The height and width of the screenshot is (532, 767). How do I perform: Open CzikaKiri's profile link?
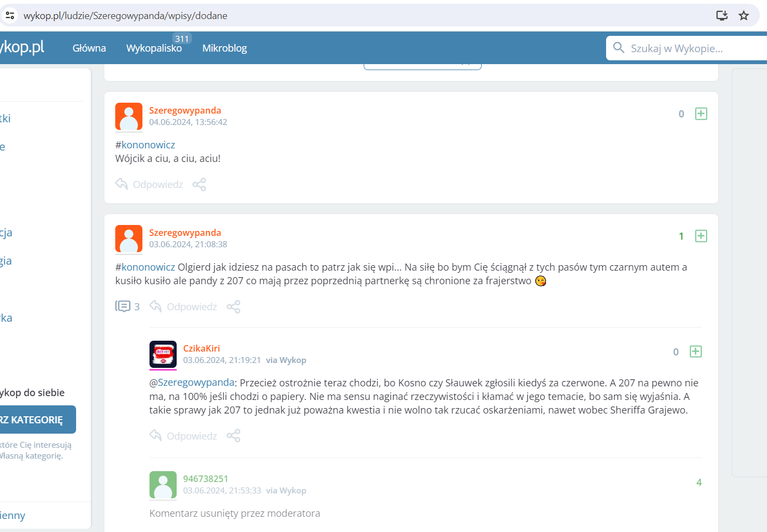click(202, 348)
